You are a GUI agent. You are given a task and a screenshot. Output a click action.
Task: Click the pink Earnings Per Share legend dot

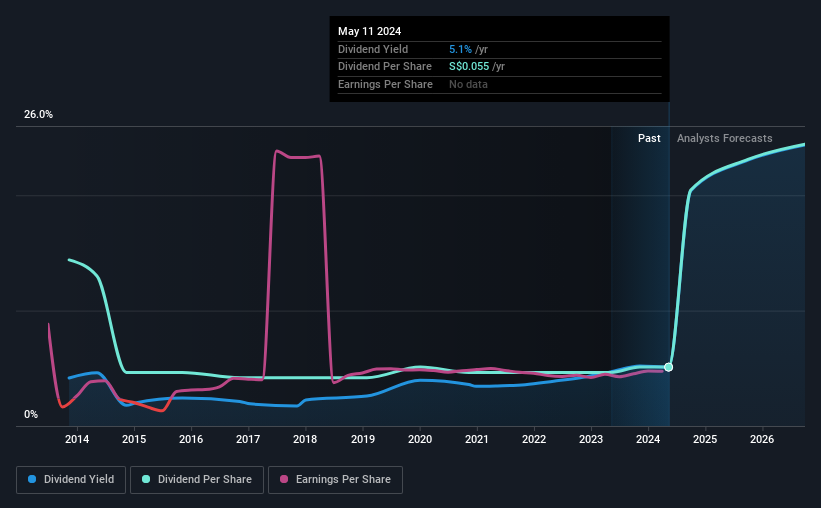pyautogui.click(x=284, y=479)
